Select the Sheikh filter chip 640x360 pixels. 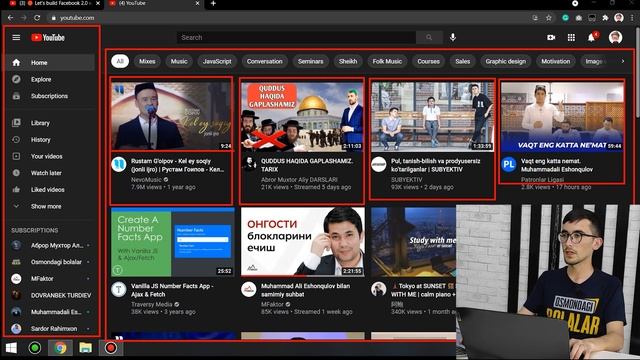(348, 61)
